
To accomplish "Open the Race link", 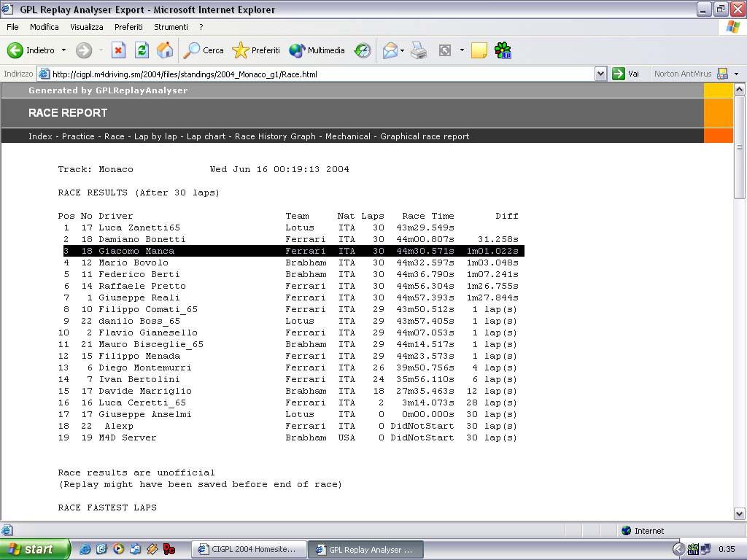I will point(115,136).
